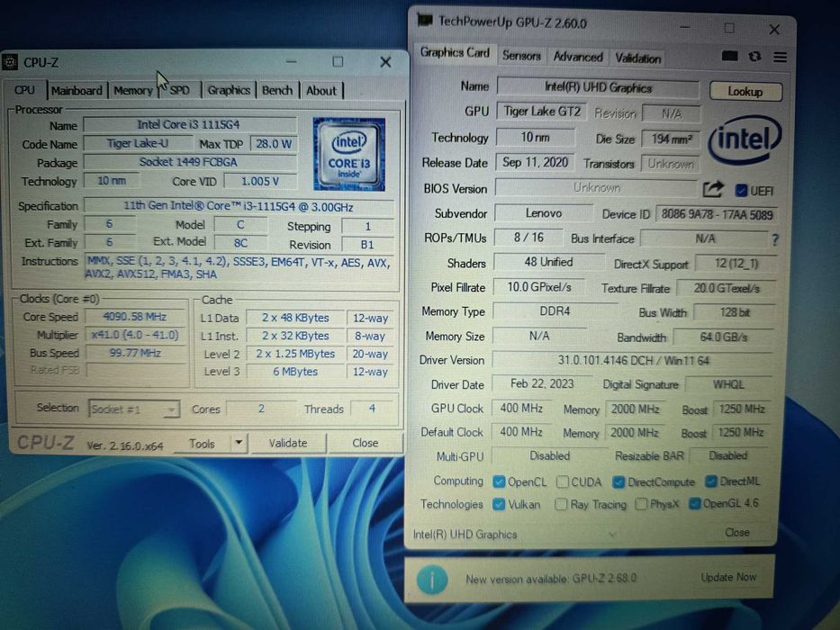Click the Shaders value 48 Unified
Viewport: 840px width, 630px height.
[x=548, y=262]
